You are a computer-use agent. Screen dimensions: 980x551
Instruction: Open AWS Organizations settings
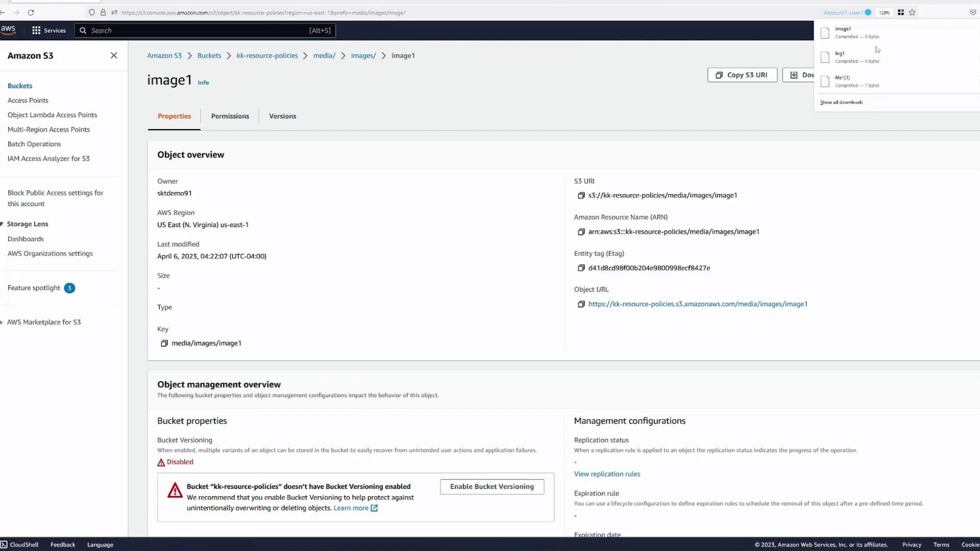[50, 254]
